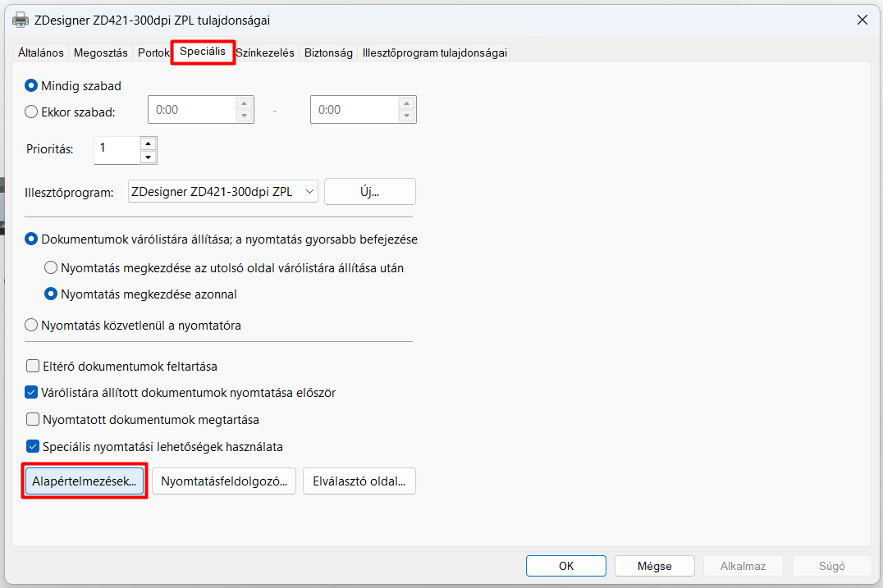883x588 pixels.
Task: Click the Alkalmaz button
Action: tap(743, 566)
